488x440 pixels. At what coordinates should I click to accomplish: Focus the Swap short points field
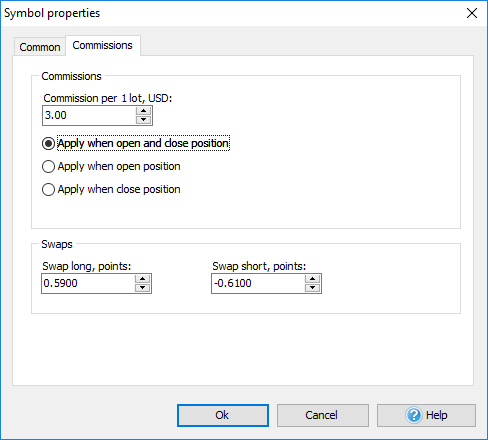coord(258,284)
